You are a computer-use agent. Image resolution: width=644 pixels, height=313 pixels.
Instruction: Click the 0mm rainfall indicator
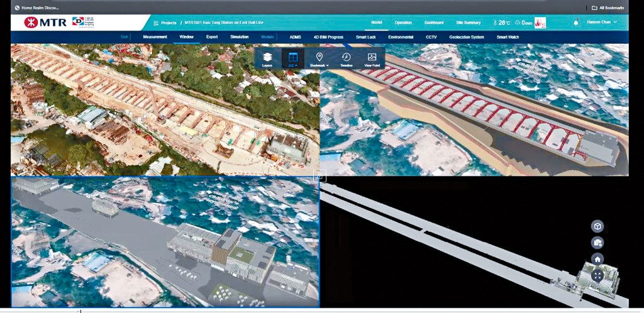tap(523, 23)
